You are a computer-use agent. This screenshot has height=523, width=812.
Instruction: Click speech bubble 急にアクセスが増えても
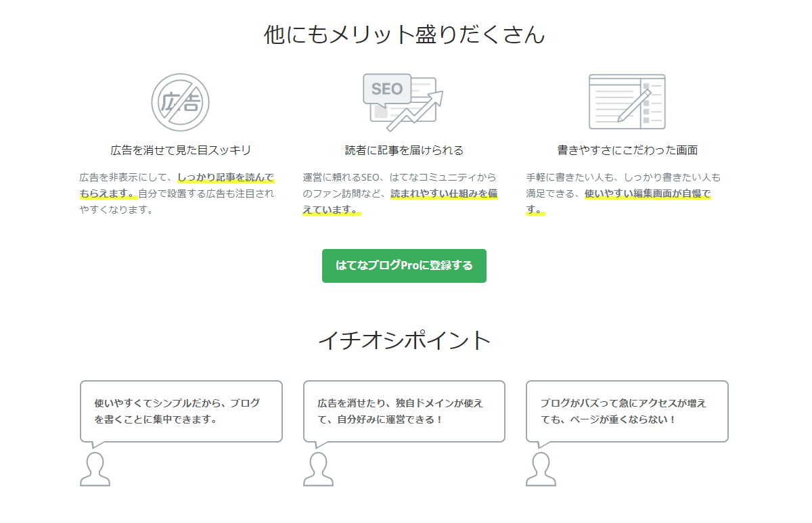[627, 411]
